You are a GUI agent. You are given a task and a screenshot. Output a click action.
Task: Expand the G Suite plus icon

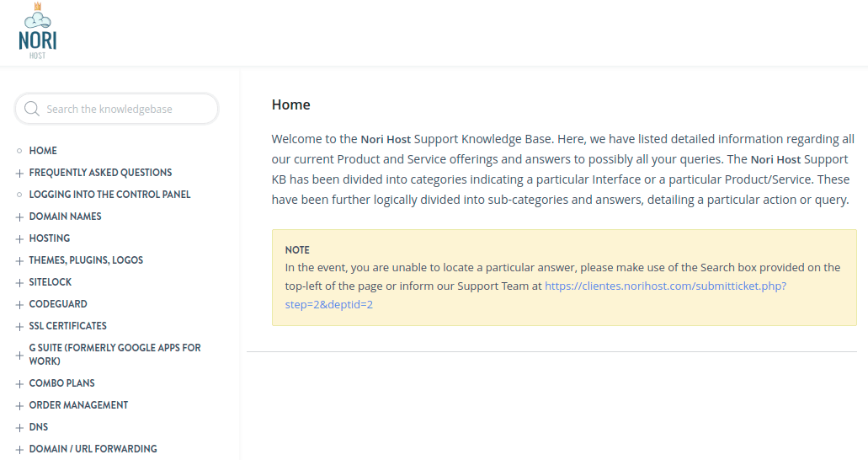coord(19,356)
